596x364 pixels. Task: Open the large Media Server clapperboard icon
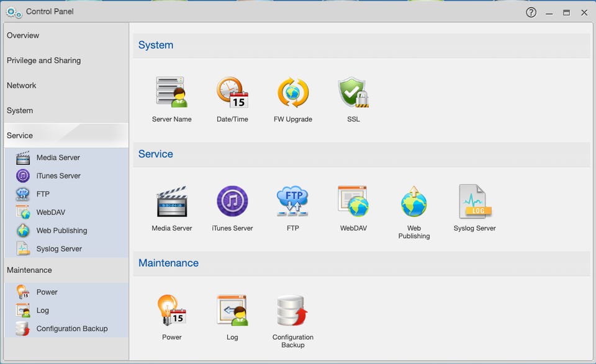coord(172,201)
